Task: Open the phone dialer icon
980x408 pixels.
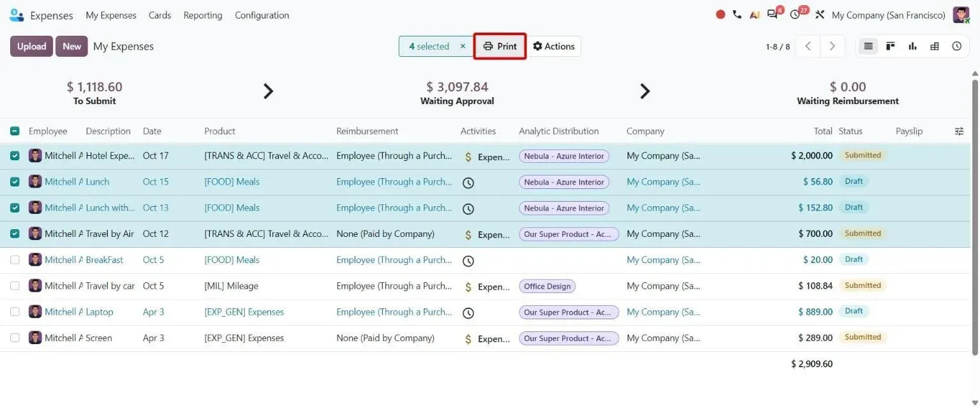Action: point(737,15)
